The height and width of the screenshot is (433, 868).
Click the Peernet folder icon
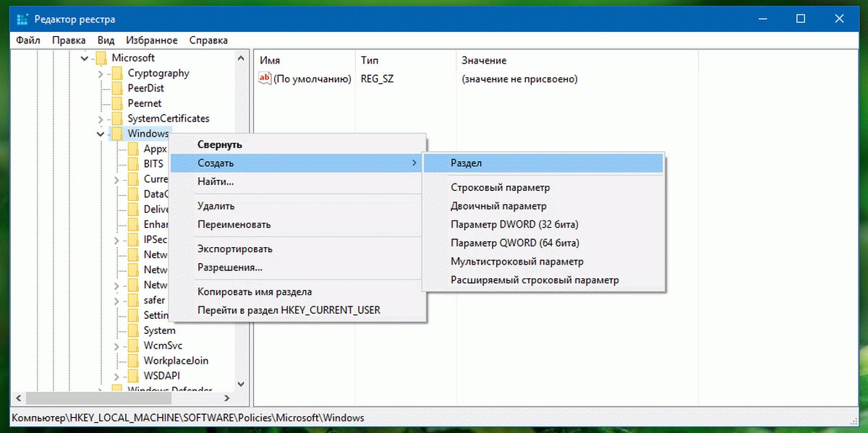pos(116,103)
